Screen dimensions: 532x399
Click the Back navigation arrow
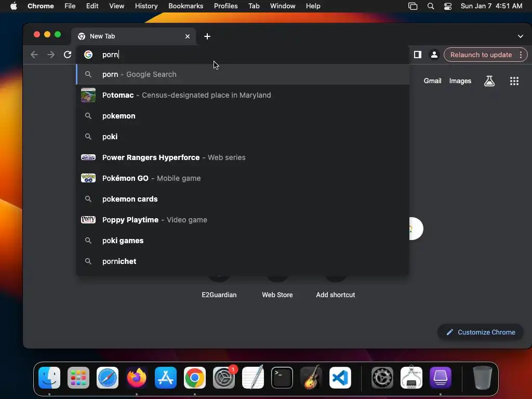pos(34,55)
